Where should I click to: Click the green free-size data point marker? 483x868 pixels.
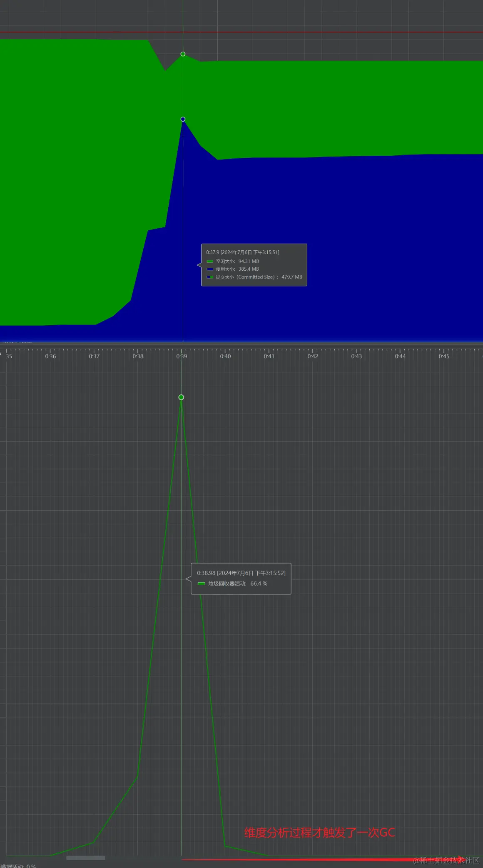click(x=183, y=54)
